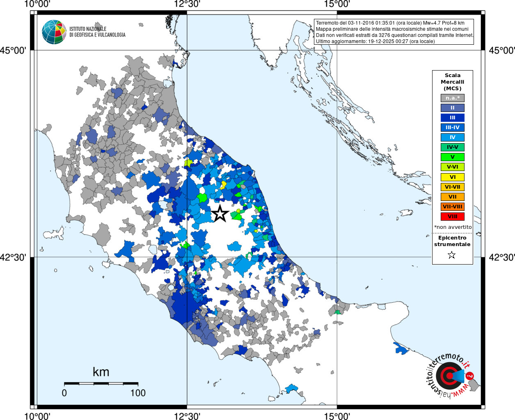Select the gray n.a.* legend swatch
The height and width of the screenshot is (420, 515).
coord(453,98)
